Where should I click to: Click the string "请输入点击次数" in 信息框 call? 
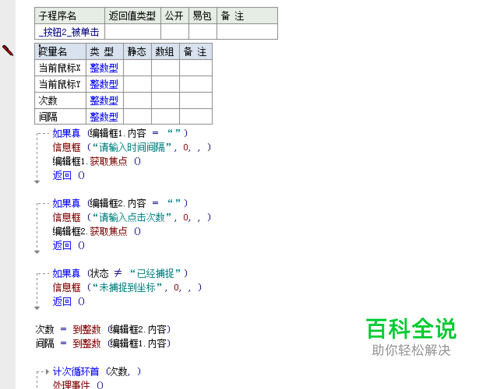click(132, 217)
